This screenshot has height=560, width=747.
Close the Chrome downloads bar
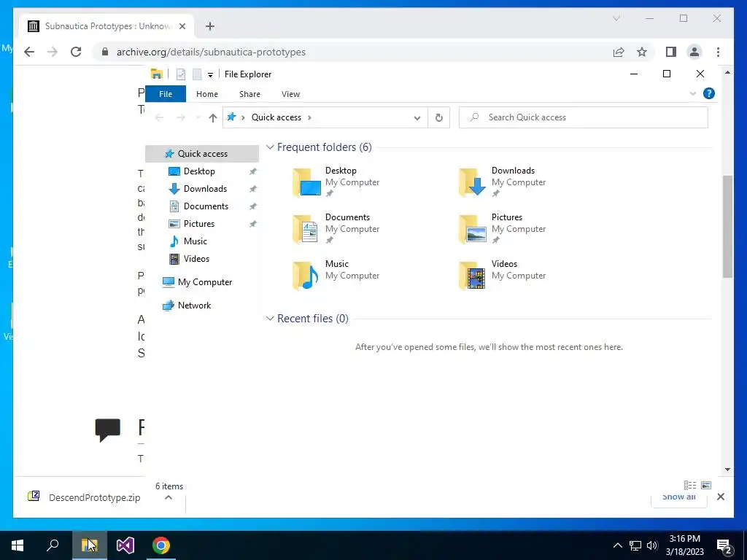click(721, 497)
